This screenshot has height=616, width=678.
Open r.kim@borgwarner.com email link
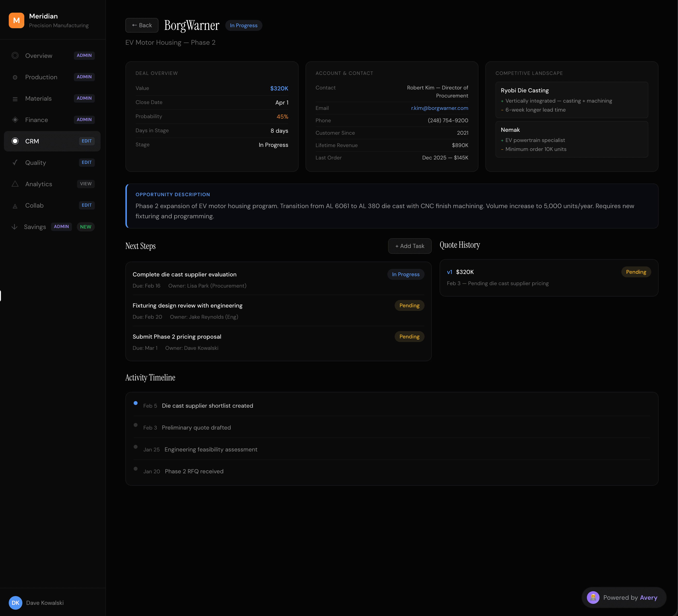(x=439, y=108)
